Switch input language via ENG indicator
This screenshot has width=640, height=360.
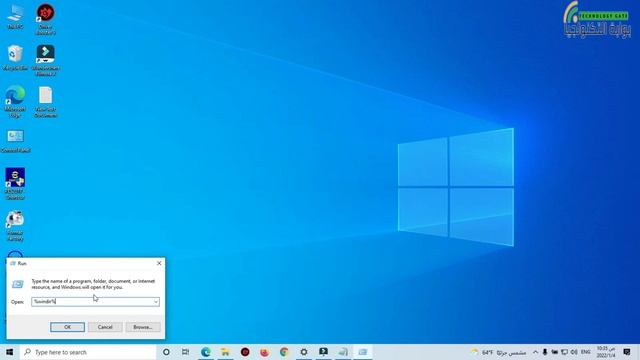tap(586, 352)
